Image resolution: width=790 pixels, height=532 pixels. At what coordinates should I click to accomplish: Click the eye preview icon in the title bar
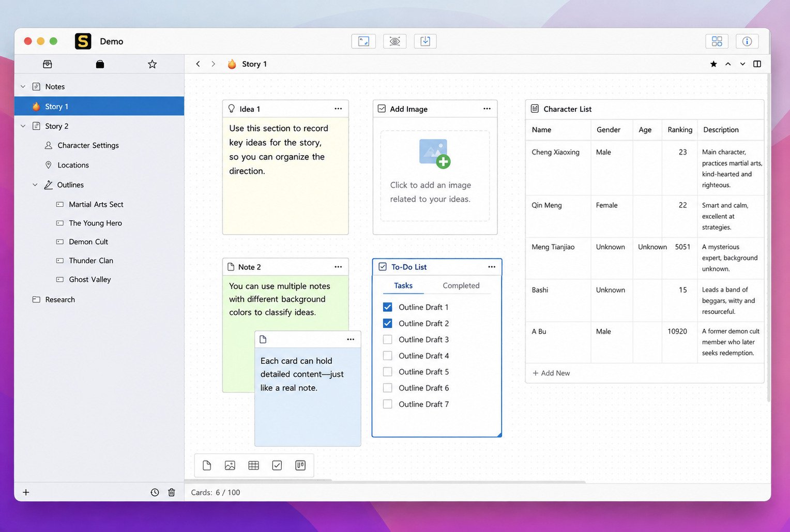394,41
